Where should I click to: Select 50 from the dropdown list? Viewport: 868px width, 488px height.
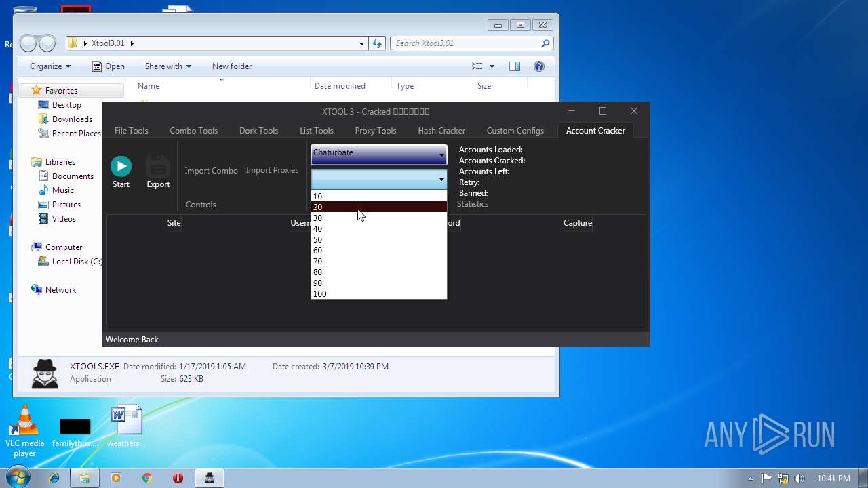pos(379,239)
